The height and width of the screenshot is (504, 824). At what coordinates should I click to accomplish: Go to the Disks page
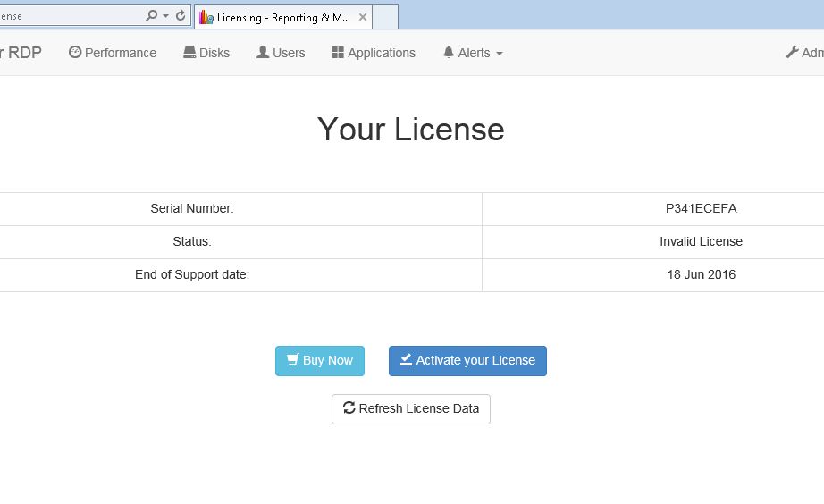point(206,53)
